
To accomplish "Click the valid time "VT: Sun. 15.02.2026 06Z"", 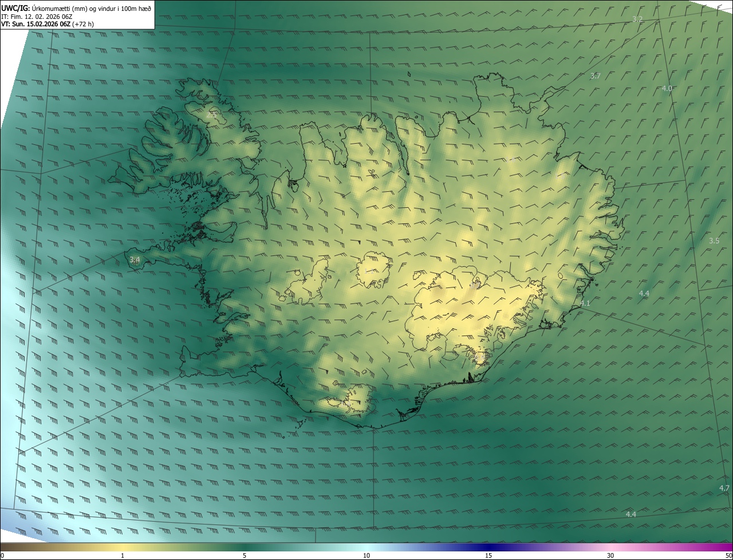I will coord(36,25).
